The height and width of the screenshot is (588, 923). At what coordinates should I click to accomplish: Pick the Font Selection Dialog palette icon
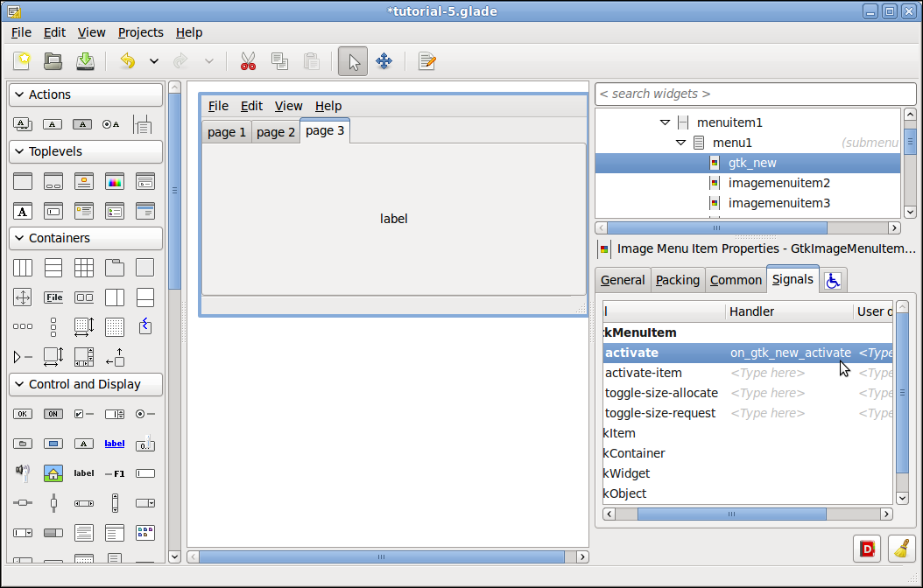coord(23,211)
